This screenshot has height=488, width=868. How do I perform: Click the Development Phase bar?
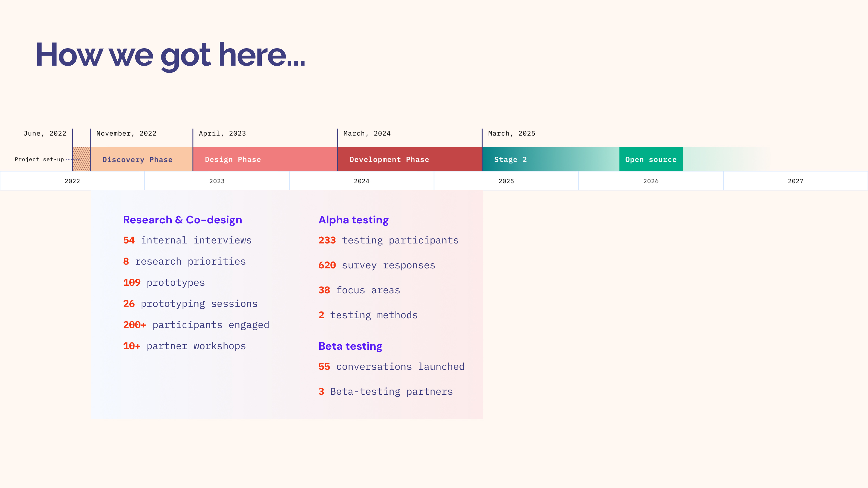(409, 159)
